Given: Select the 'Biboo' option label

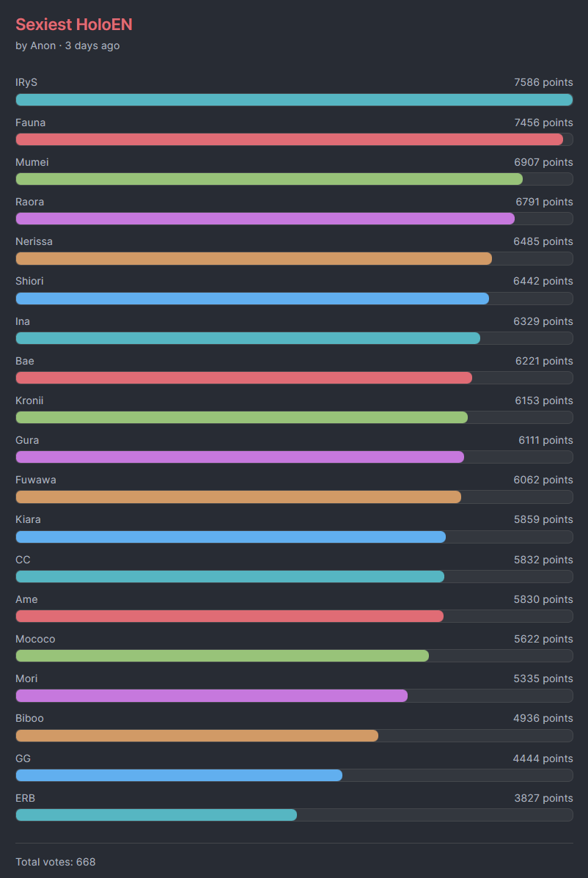Looking at the screenshot, I should (29, 718).
